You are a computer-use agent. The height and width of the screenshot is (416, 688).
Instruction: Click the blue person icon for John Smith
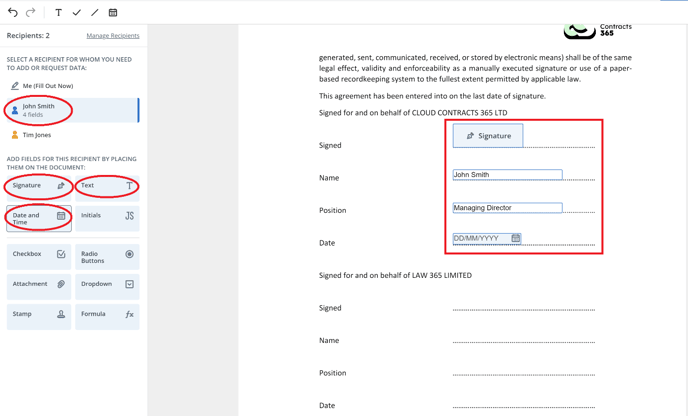(15, 110)
